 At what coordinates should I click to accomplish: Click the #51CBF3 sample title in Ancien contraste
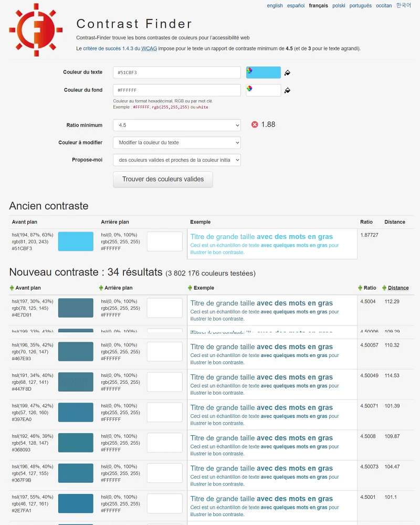[x=261, y=237]
